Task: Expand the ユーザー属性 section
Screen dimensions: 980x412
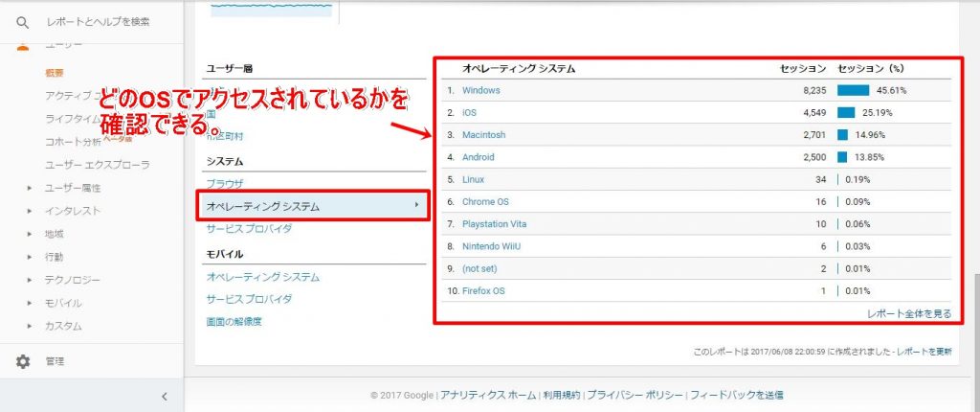Action: point(73,188)
